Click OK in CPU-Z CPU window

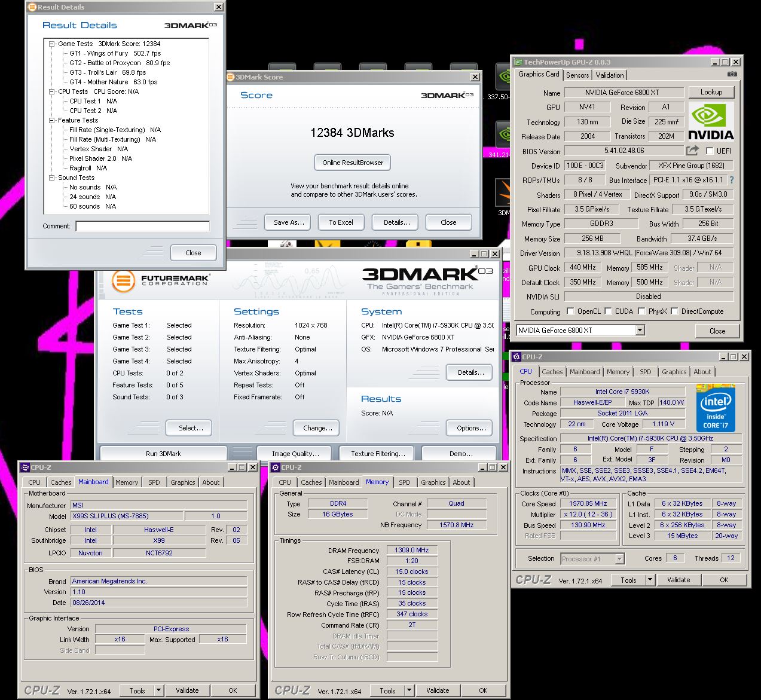724,580
